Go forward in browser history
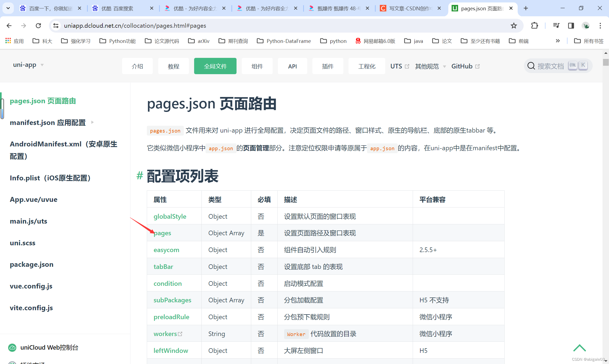609x364 pixels. point(24,26)
